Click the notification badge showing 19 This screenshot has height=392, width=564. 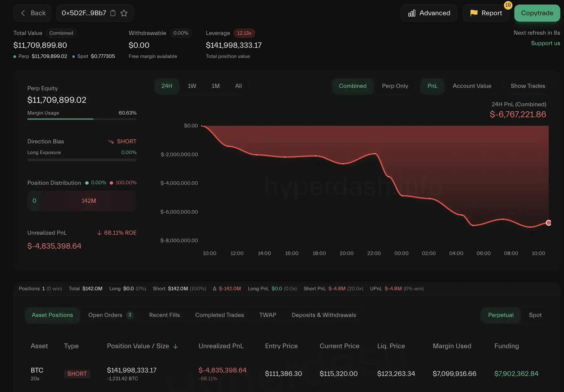(508, 5)
